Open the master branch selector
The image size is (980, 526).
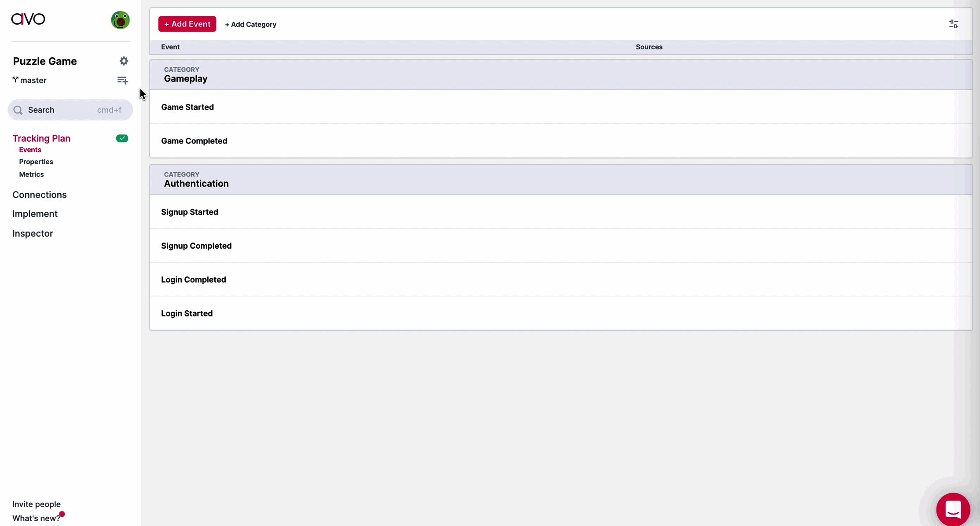29,81
